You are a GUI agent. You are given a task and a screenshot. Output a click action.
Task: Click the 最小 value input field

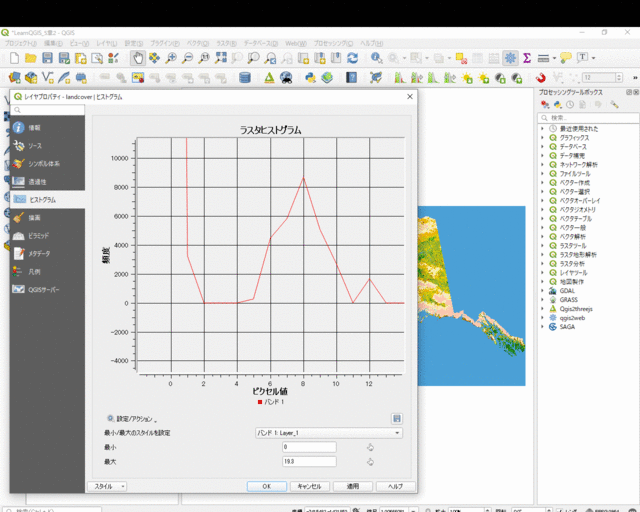pyautogui.click(x=309, y=447)
